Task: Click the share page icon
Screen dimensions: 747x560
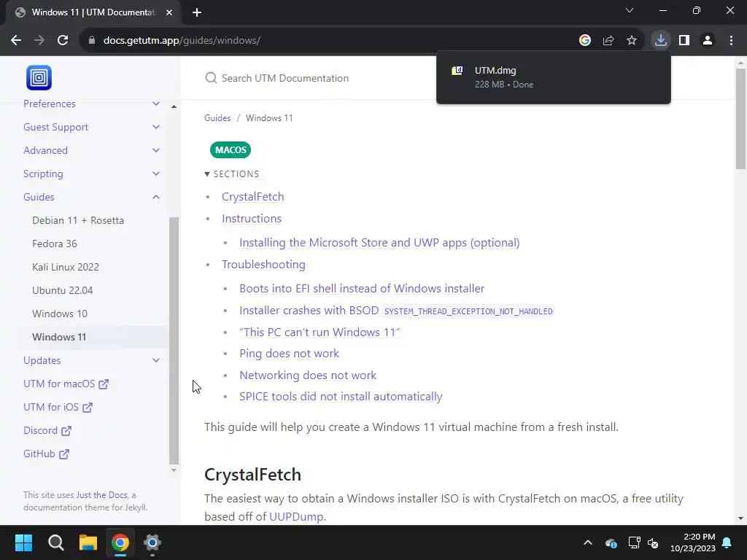Action: click(x=608, y=41)
